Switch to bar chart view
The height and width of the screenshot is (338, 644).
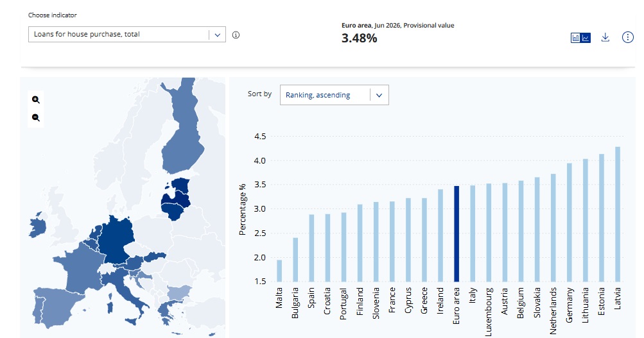pos(576,38)
